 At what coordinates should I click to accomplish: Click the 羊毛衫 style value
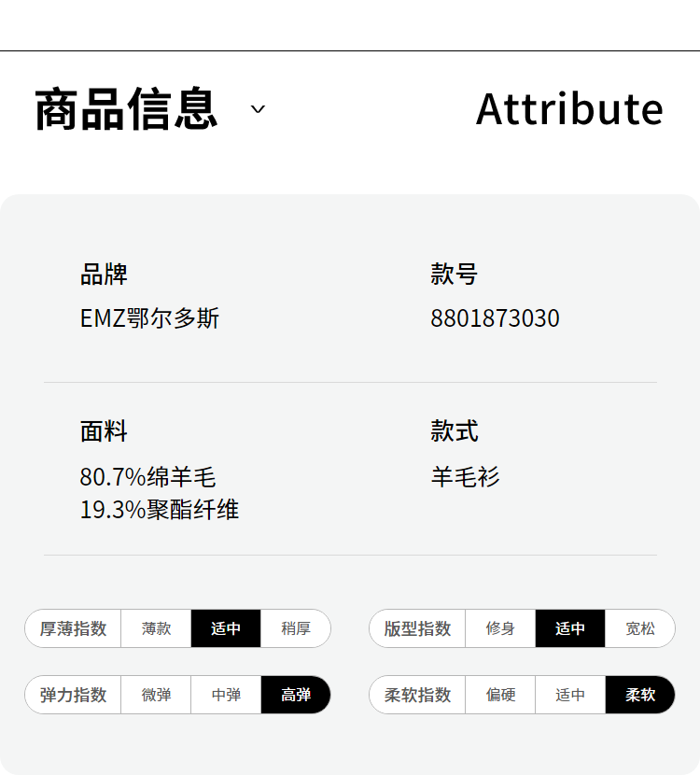pos(465,477)
